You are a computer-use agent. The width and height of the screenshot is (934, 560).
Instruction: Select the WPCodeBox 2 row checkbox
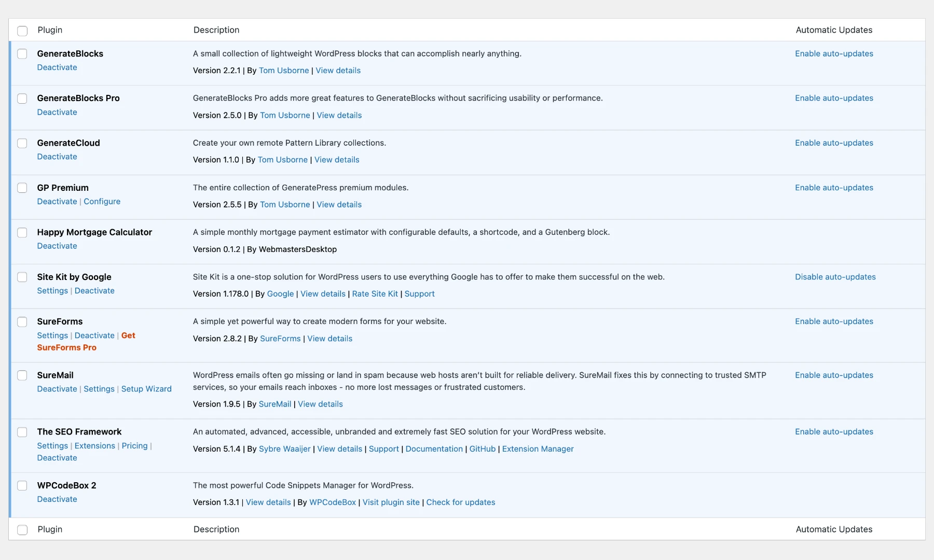tap(22, 486)
